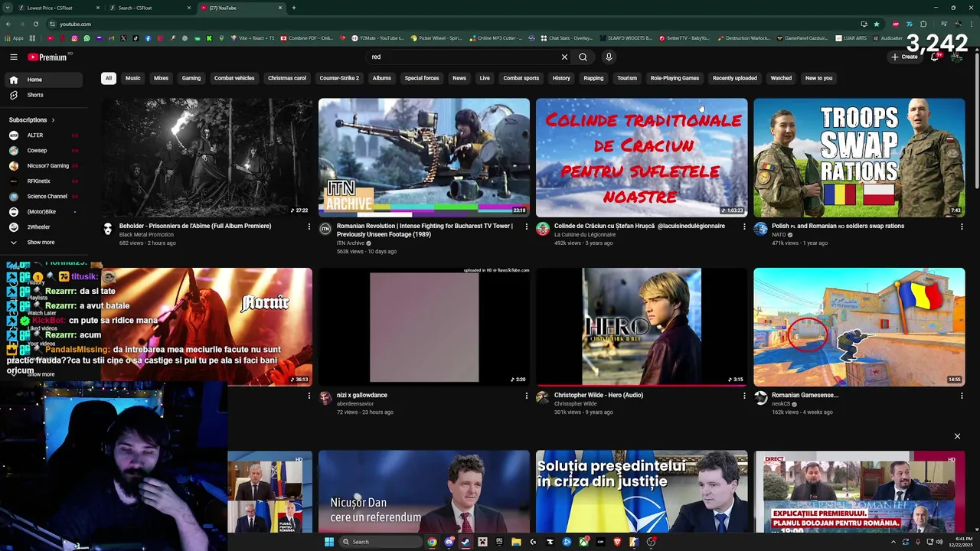Open more options for Colinde de Crăciun video
Screen dimensions: 980x551
coord(743,227)
